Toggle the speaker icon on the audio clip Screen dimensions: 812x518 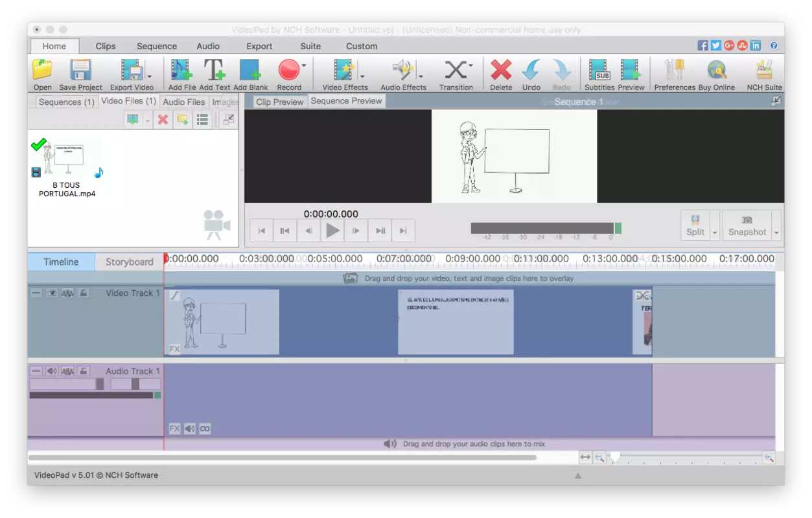(190, 429)
